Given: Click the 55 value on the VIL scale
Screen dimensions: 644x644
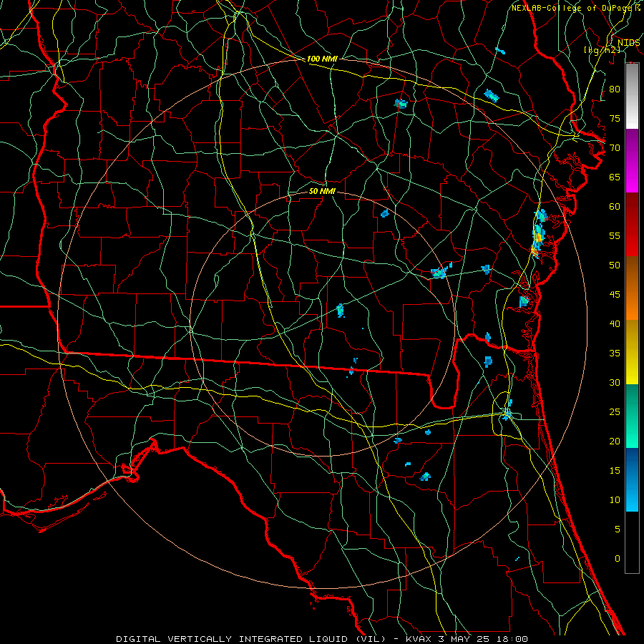Looking at the screenshot, I should 615,235.
